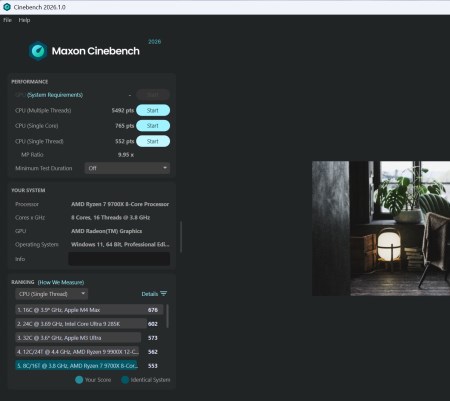Viewport: 450px width, 401px height.
Task: Click the Cinebench icon in the title bar
Action: 7,7
